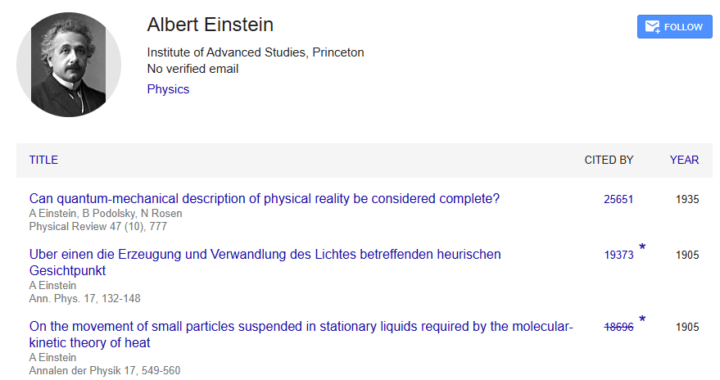The height and width of the screenshot is (380, 720).
Task: Sort publications by Year header
Action: pos(684,160)
